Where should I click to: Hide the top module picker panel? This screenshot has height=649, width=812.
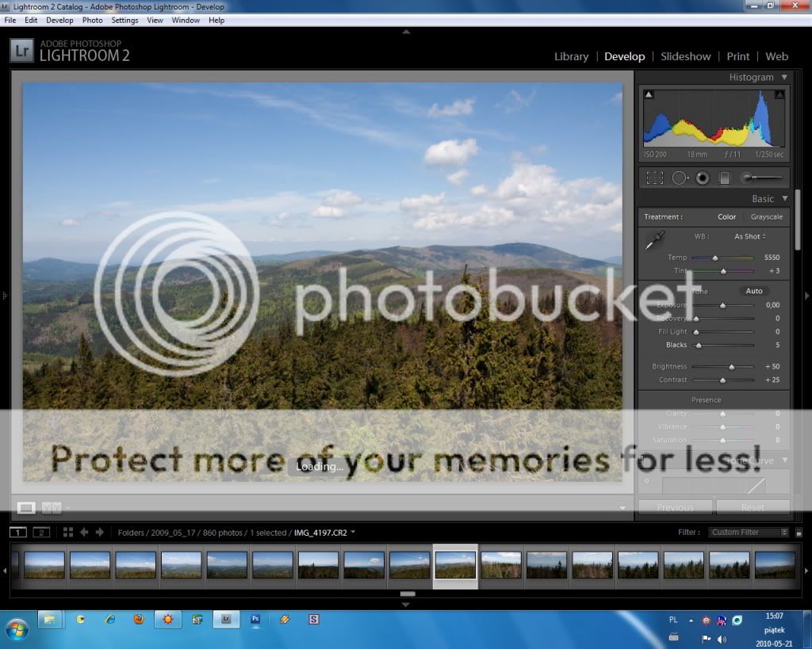pyautogui.click(x=407, y=32)
